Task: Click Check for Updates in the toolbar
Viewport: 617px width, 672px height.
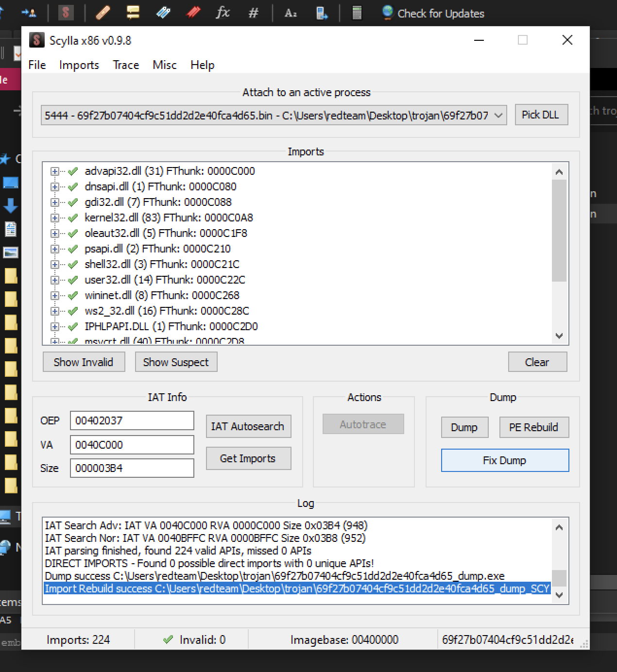Action: point(441,14)
